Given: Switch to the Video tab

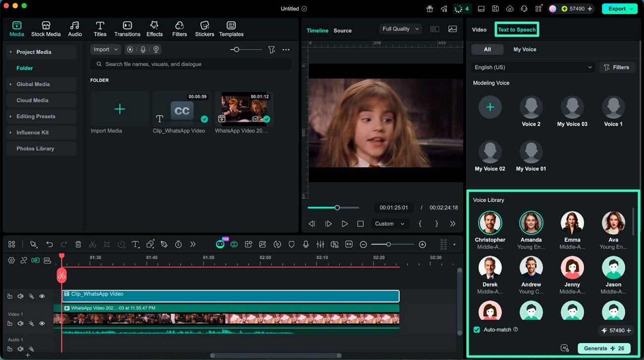Looking at the screenshot, I should (479, 30).
